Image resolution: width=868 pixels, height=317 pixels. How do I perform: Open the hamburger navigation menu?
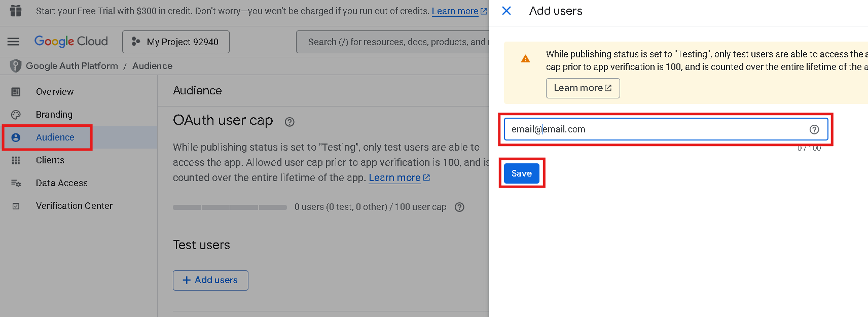(x=13, y=42)
